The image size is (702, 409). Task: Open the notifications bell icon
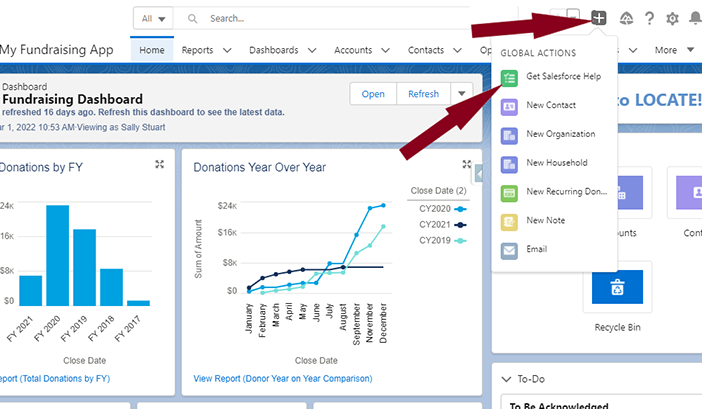tap(695, 18)
